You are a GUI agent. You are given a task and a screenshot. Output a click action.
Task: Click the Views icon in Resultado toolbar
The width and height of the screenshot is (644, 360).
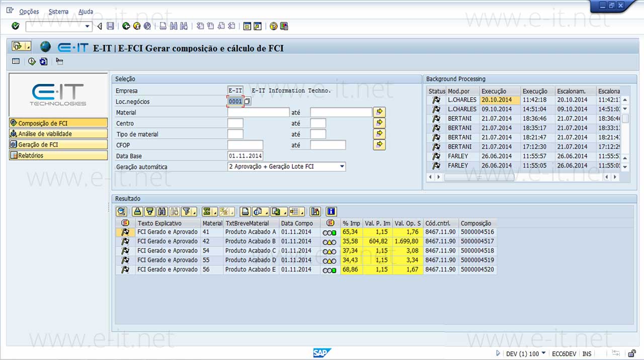(261, 212)
